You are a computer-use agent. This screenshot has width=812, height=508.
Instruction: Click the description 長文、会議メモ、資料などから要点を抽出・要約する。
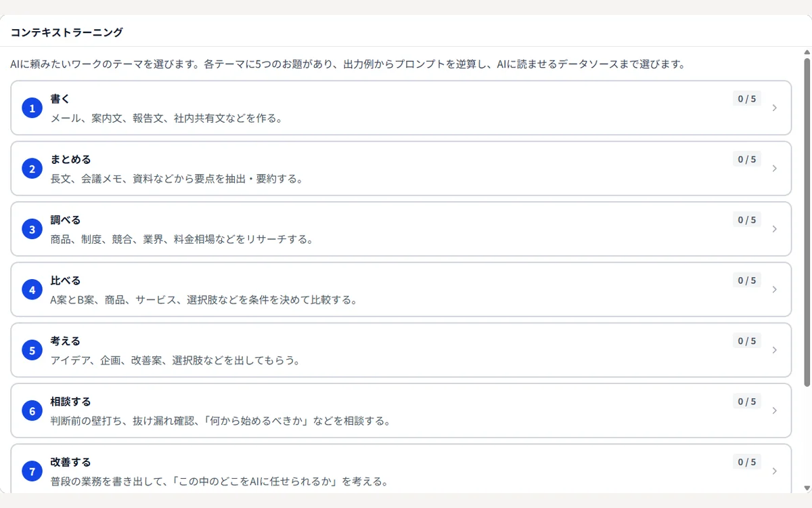177,179
